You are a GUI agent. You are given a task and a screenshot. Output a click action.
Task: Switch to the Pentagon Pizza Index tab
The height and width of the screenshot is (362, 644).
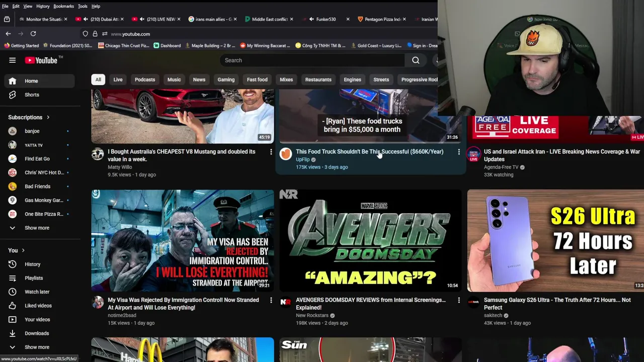[x=382, y=19]
